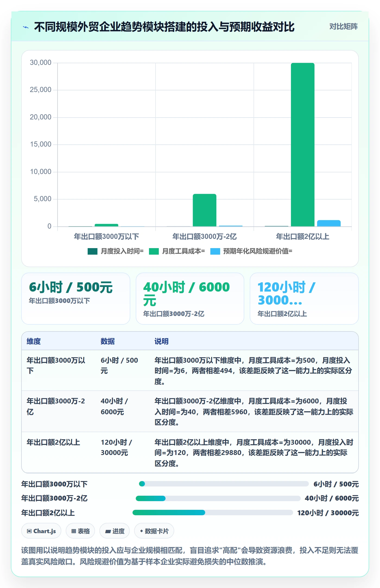Click the small green bar for 年出口额3000万以下
This screenshot has height=588, width=380.
pyautogui.click(x=106, y=225)
